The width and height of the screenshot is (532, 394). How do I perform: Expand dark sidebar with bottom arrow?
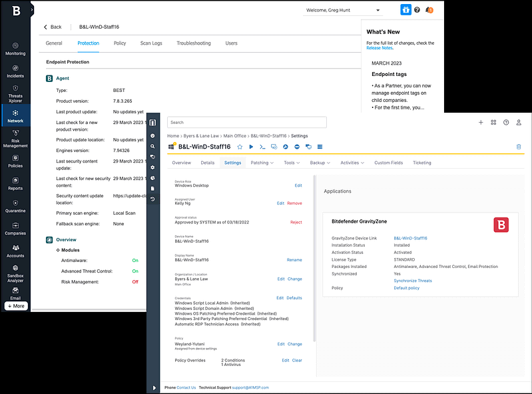154,387
